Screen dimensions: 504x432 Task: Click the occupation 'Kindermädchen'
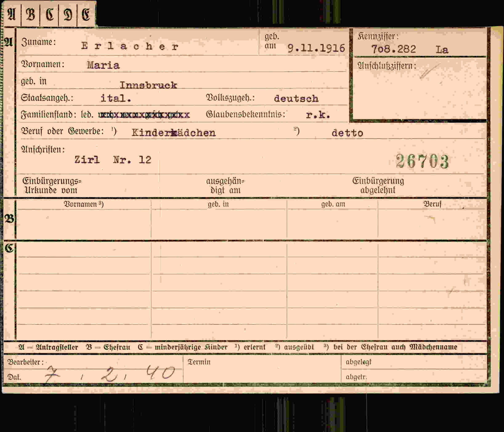pos(174,133)
